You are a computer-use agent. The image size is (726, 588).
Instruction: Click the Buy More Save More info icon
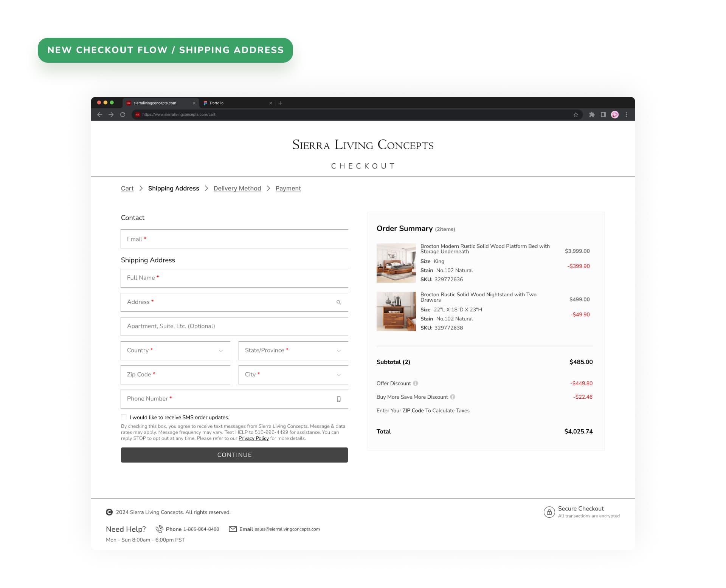click(453, 397)
